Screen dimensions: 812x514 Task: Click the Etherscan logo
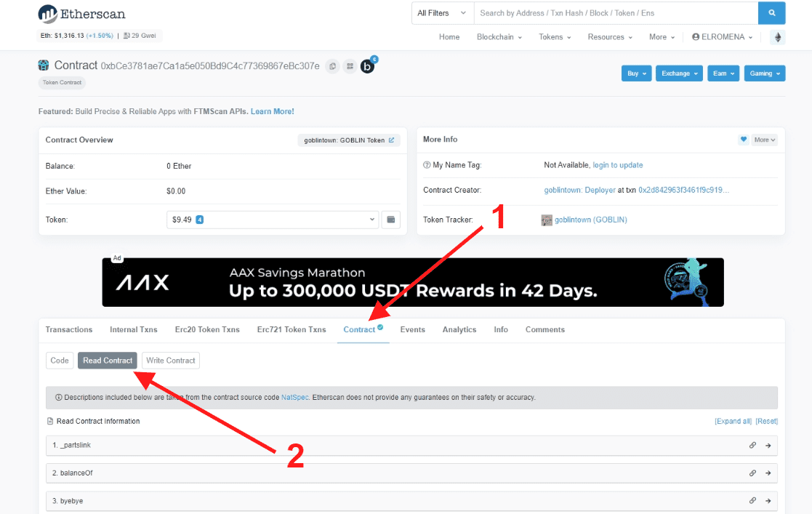pyautogui.click(x=82, y=14)
